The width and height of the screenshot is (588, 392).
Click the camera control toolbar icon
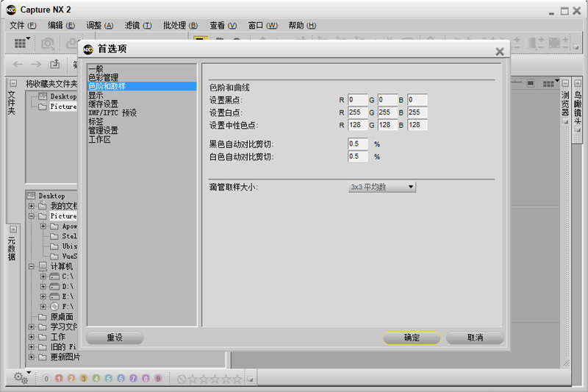(x=48, y=43)
